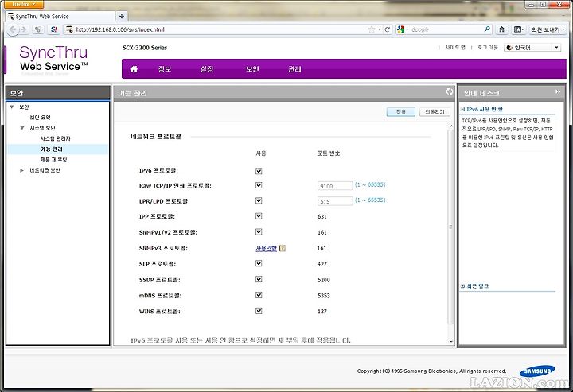573x392 pixels.
Task: Toggle the SNMPv1/v2 프로토콜 checkbox
Action: pyautogui.click(x=259, y=231)
